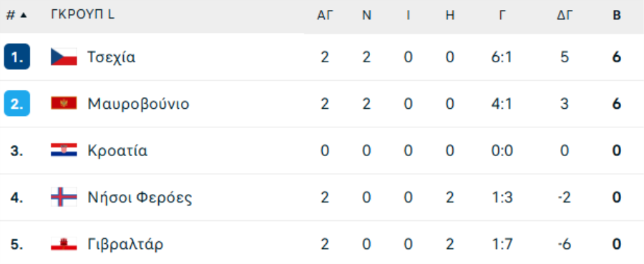Click the Croatia flag icon
The height and width of the screenshot is (264, 644).
click(64, 150)
